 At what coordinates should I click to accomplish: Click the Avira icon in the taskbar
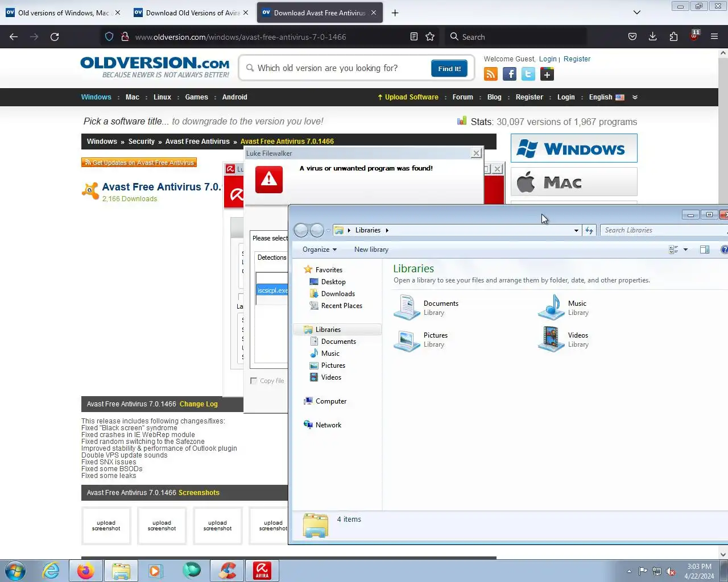[262, 571]
